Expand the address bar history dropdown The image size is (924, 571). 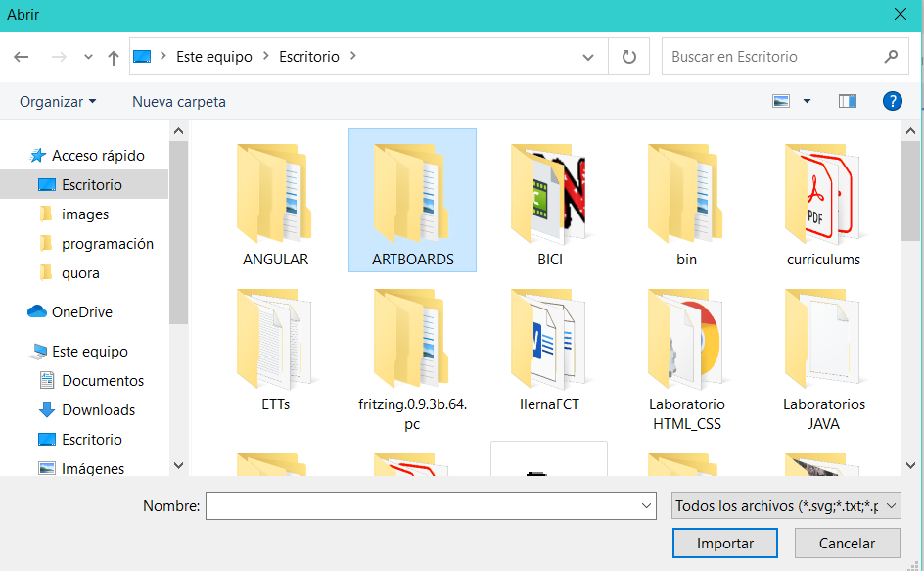(x=588, y=57)
